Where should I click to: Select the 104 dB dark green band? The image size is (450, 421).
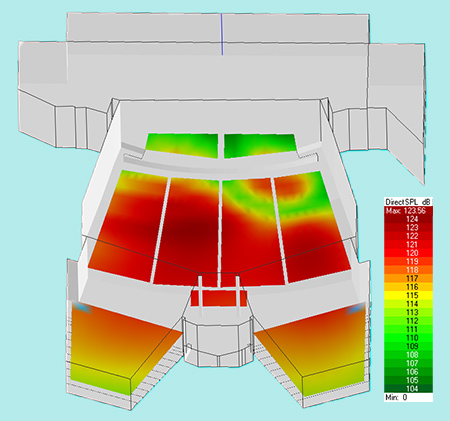408,389
